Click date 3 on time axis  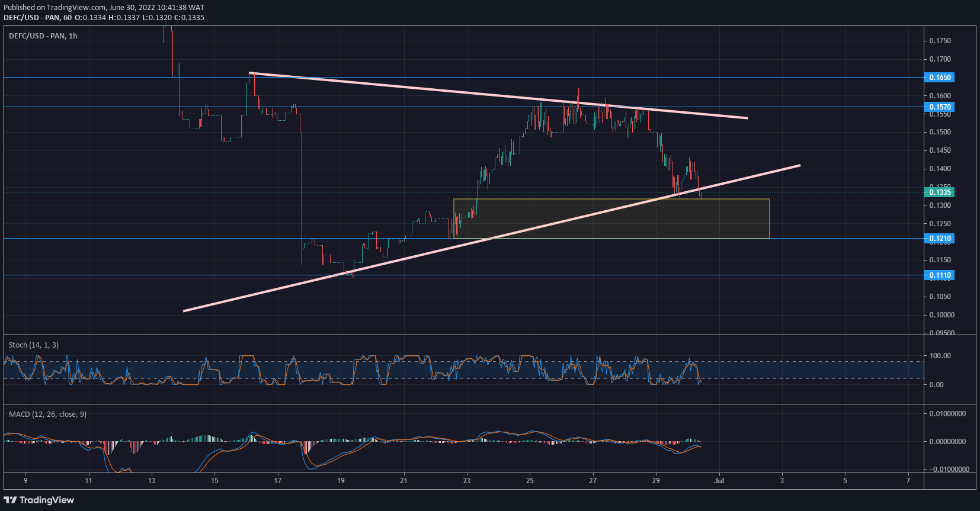click(x=782, y=481)
